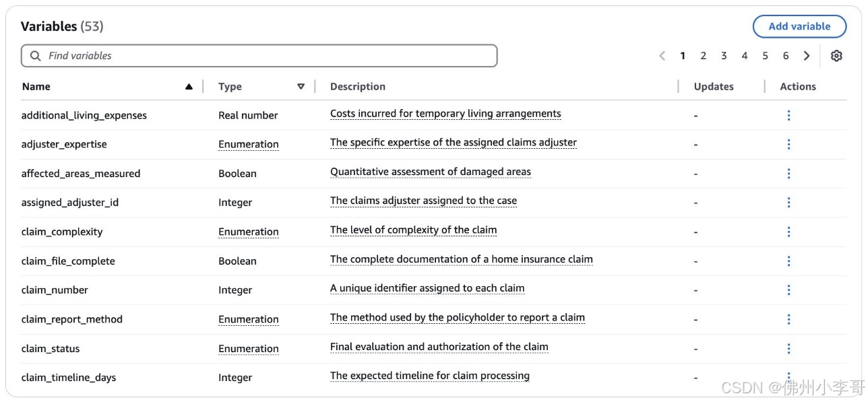Jump to page 6 of variables
Screen dimensions: 868x402
coord(786,56)
